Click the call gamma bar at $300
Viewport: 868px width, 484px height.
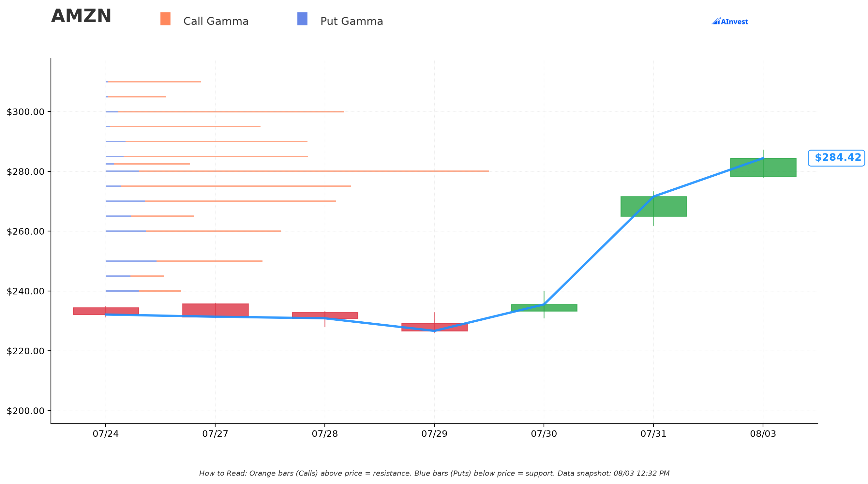coord(231,111)
